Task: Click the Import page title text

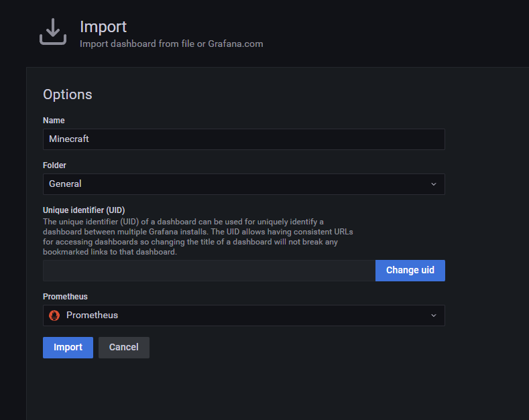Action: tap(103, 27)
